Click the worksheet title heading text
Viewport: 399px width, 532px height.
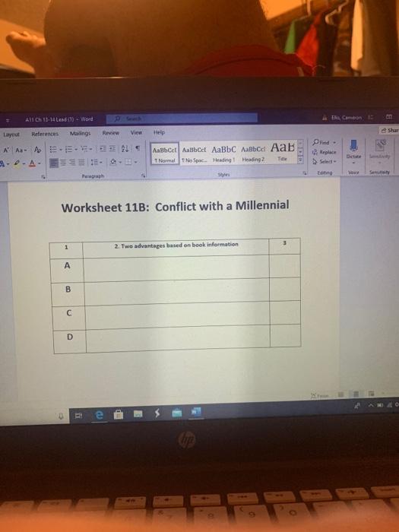[175, 206]
